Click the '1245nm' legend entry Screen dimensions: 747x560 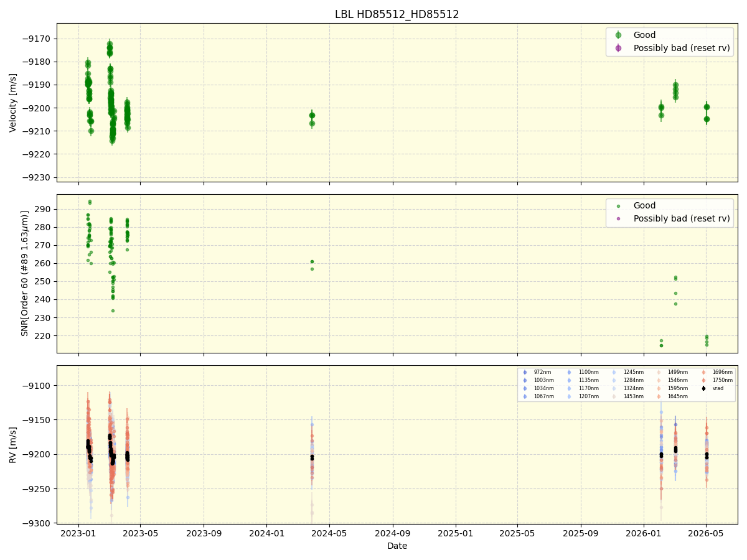tap(633, 372)
